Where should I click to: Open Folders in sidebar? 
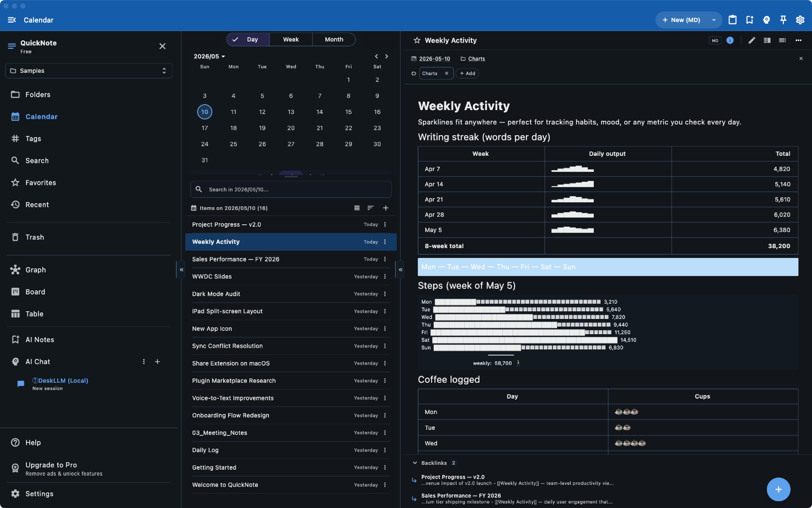coord(89,95)
